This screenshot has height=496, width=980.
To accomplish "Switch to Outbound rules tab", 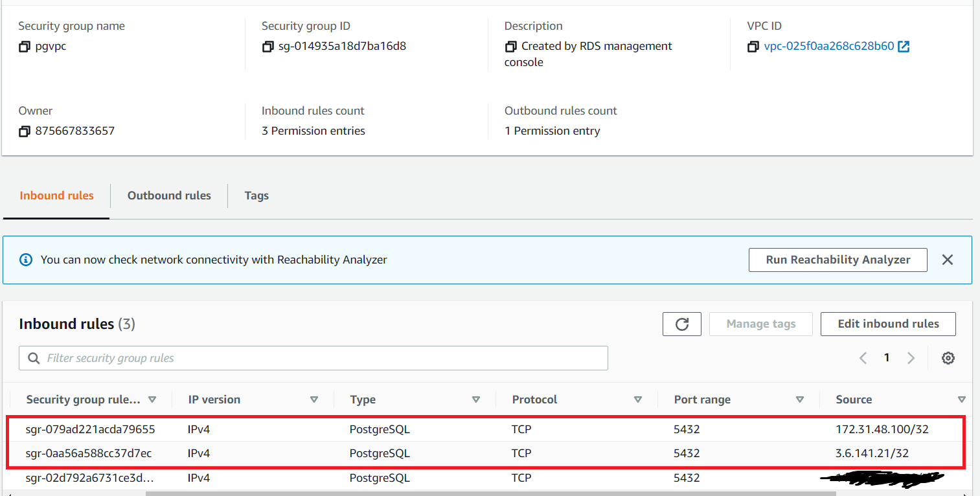I will 169,196.
